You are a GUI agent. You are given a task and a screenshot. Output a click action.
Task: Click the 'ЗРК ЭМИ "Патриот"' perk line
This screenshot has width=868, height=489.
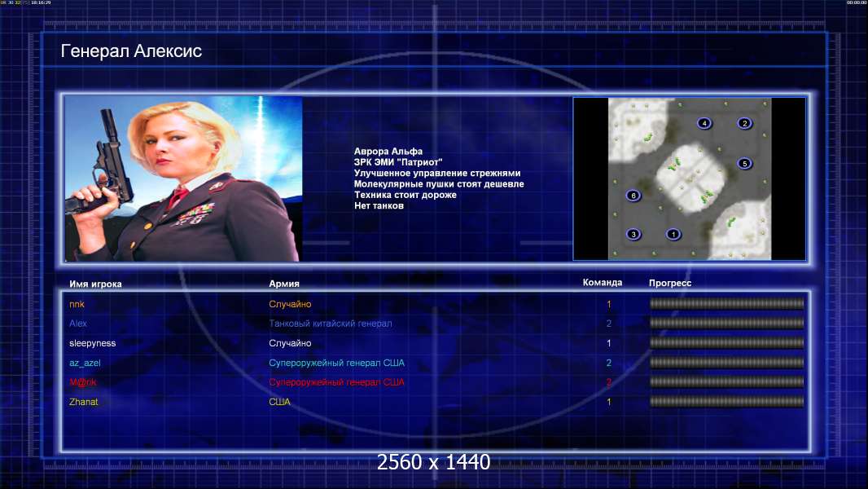[398, 162]
